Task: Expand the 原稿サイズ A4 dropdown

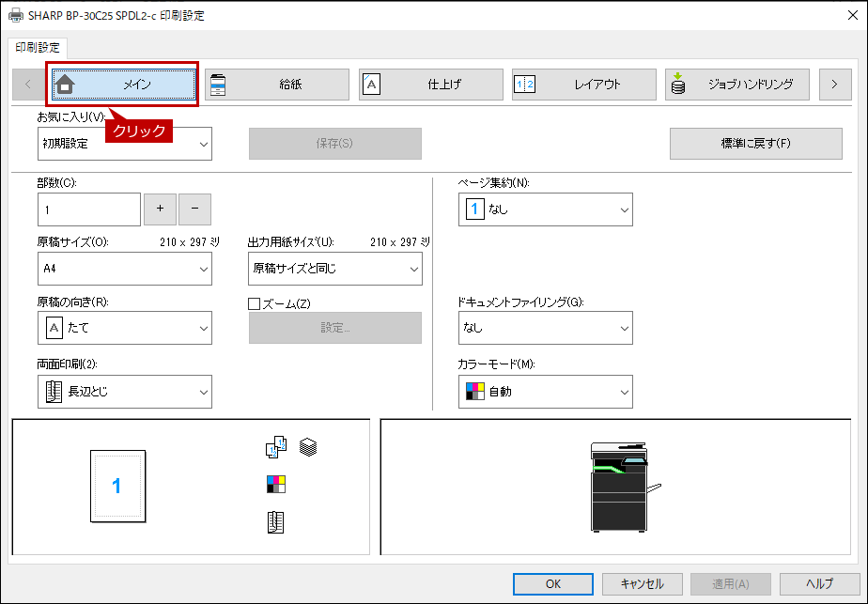Action: (x=125, y=269)
